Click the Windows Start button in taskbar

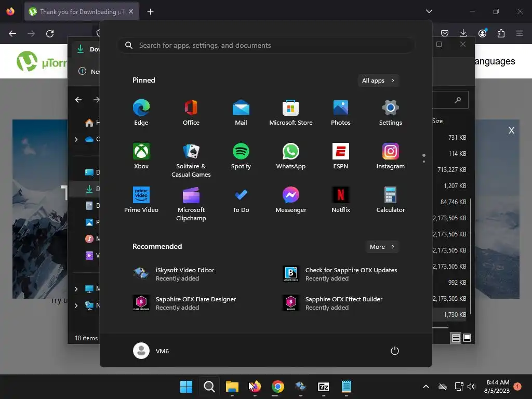pos(187,387)
